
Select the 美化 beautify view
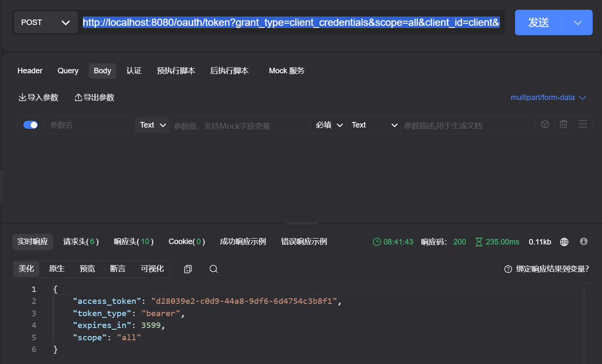[26, 269]
